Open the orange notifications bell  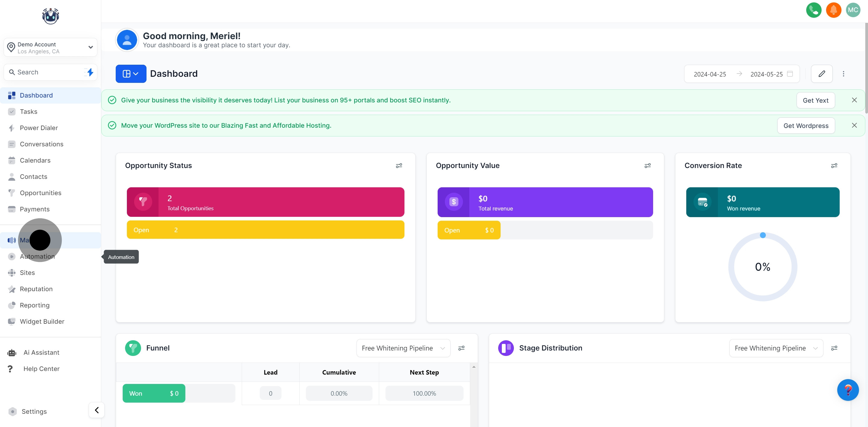point(833,10)
